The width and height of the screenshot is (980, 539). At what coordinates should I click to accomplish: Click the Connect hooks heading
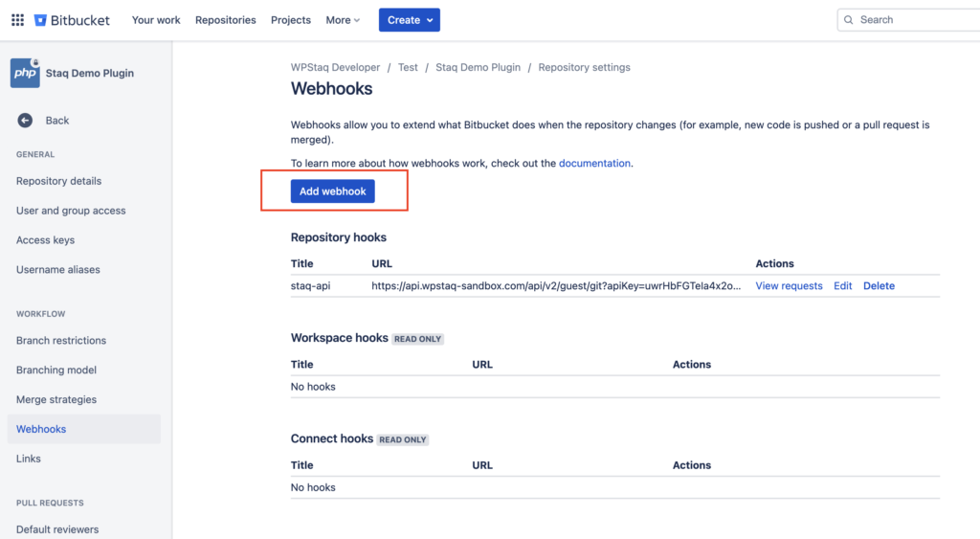tap(332, 438)
